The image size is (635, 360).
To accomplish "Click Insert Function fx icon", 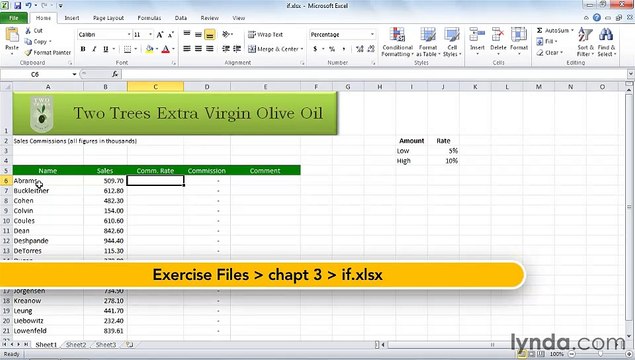I will (x=115, y=74).
